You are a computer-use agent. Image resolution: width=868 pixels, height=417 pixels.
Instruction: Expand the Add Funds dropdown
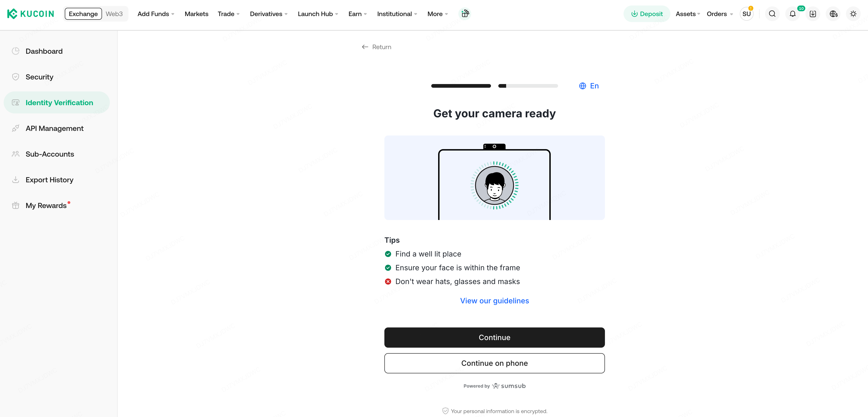(156, 14)
